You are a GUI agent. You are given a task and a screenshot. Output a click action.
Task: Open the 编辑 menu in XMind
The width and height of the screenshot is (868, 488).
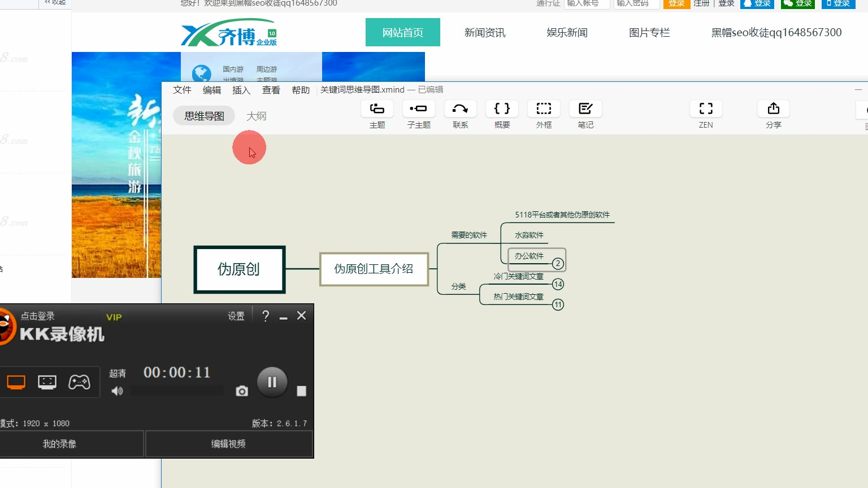click(212, 90)
